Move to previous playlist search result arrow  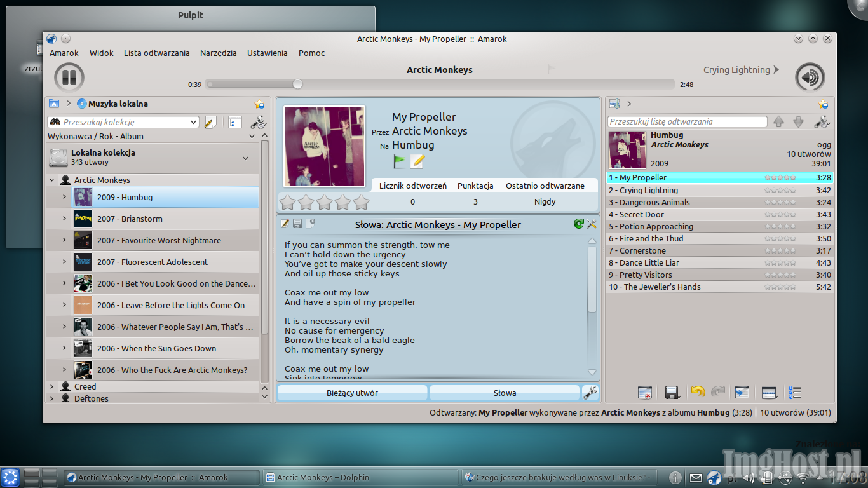(778, 122)
